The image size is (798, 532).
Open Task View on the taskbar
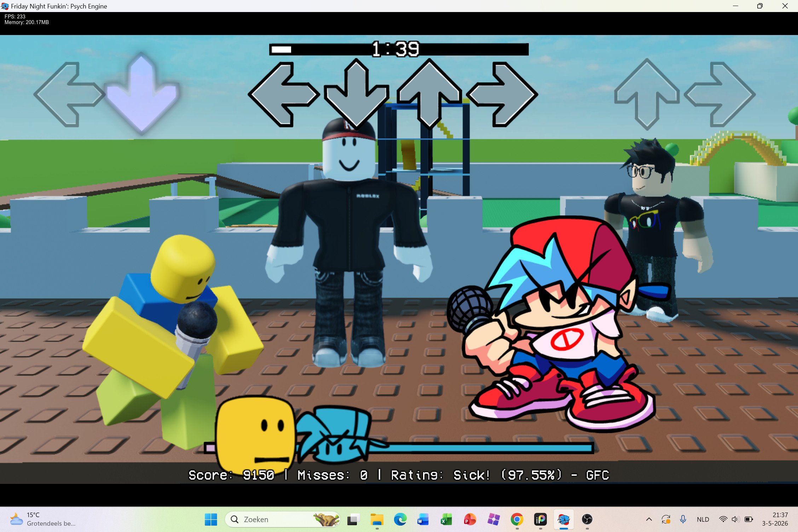point(353,519)
